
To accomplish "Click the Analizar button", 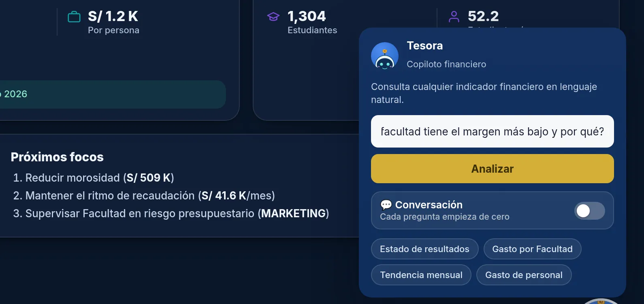I will (x=493, y=169).
